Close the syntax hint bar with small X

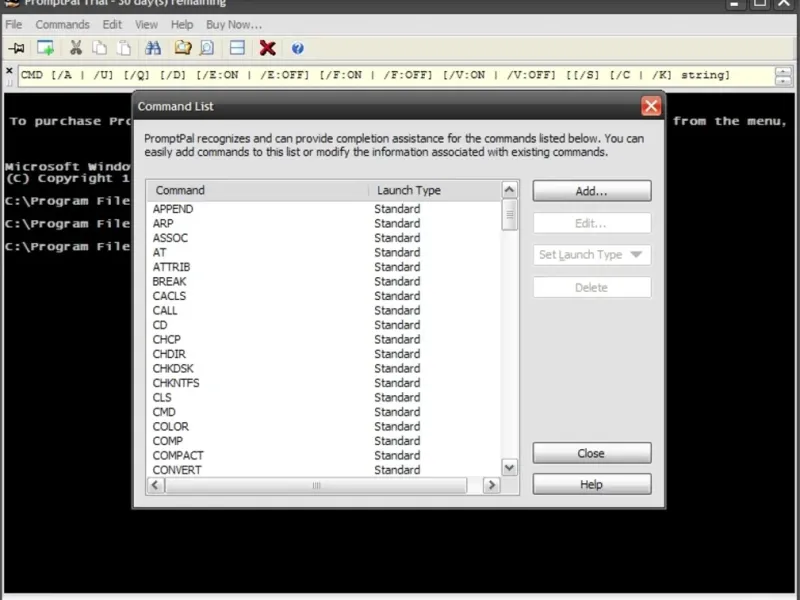(9, 70)
